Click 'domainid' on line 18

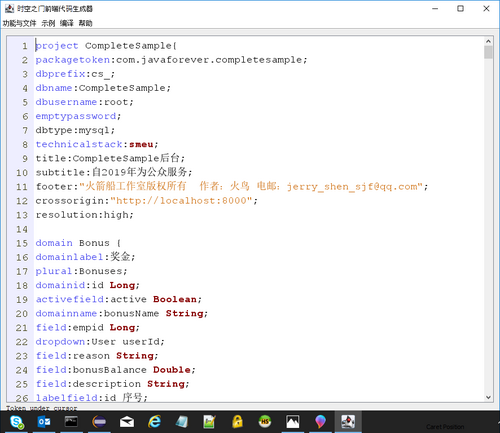click(60, 285)
